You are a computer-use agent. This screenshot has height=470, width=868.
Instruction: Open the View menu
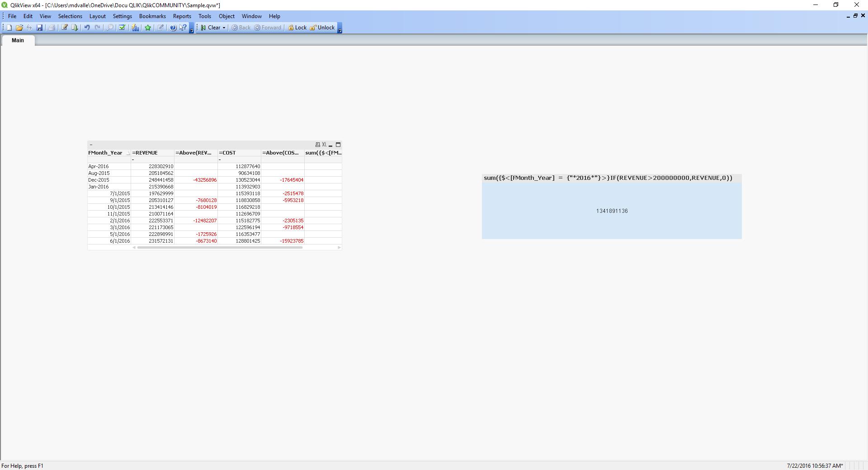click(45, 16)
